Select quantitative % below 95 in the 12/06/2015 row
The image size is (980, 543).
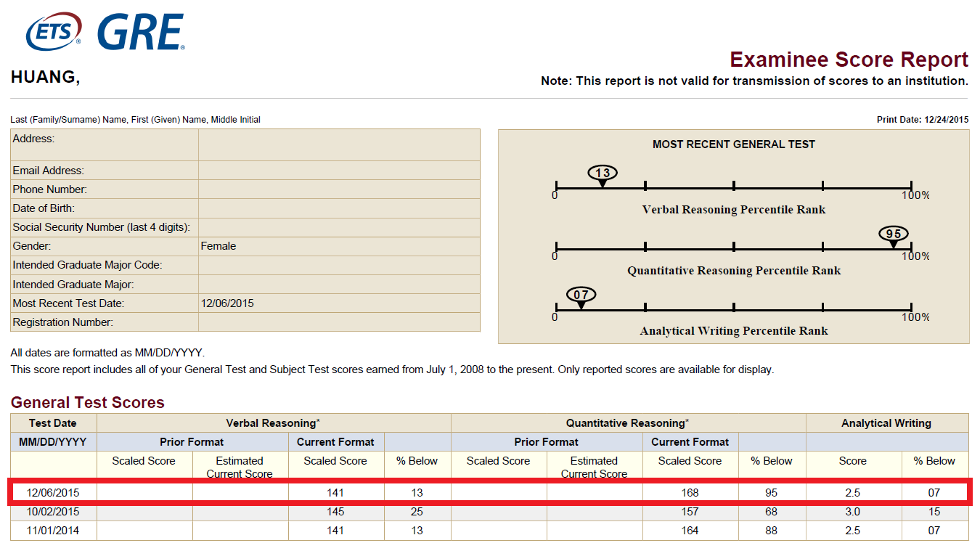771,493
